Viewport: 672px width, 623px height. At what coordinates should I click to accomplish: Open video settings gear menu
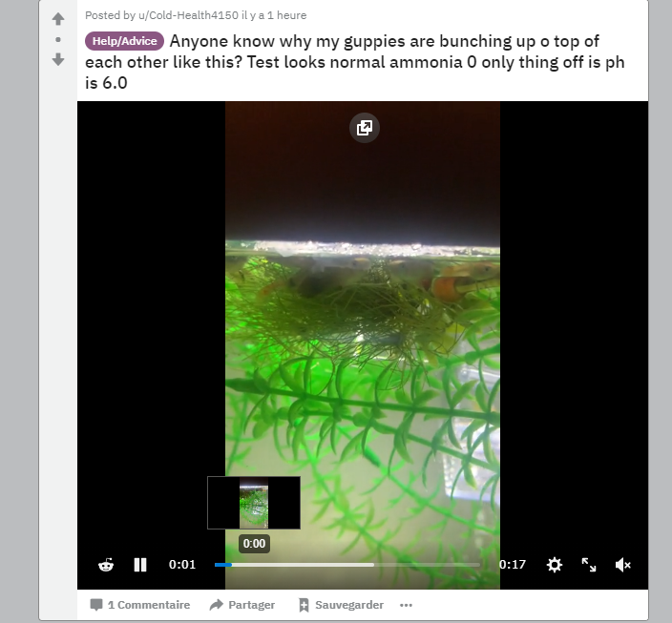[x=555, y=565]
